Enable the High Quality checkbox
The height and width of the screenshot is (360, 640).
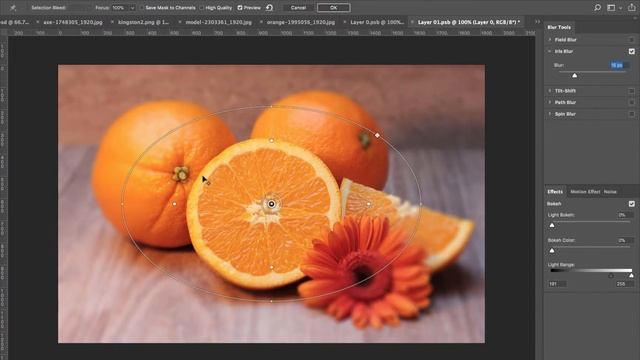tap(202, 8)
